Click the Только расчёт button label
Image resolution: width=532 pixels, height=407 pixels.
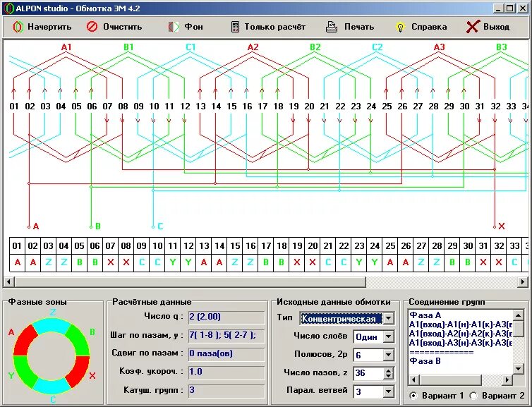(x=275, y=27)
